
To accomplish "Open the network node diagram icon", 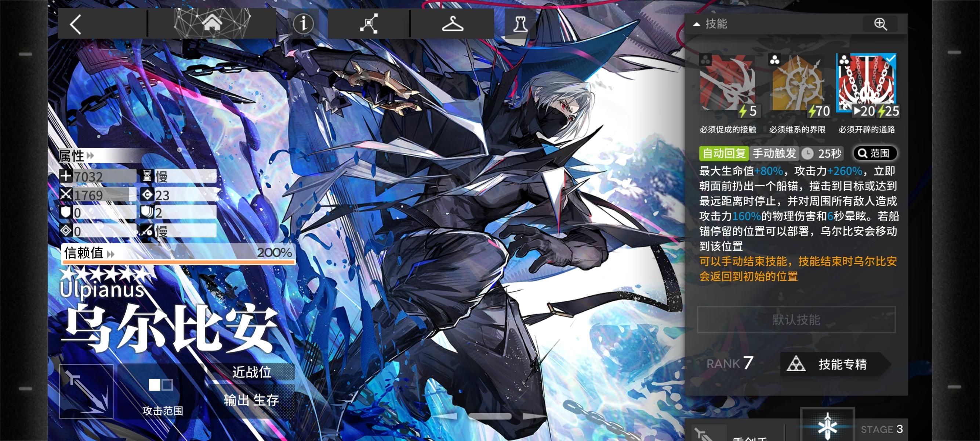I will pos(369,24).
